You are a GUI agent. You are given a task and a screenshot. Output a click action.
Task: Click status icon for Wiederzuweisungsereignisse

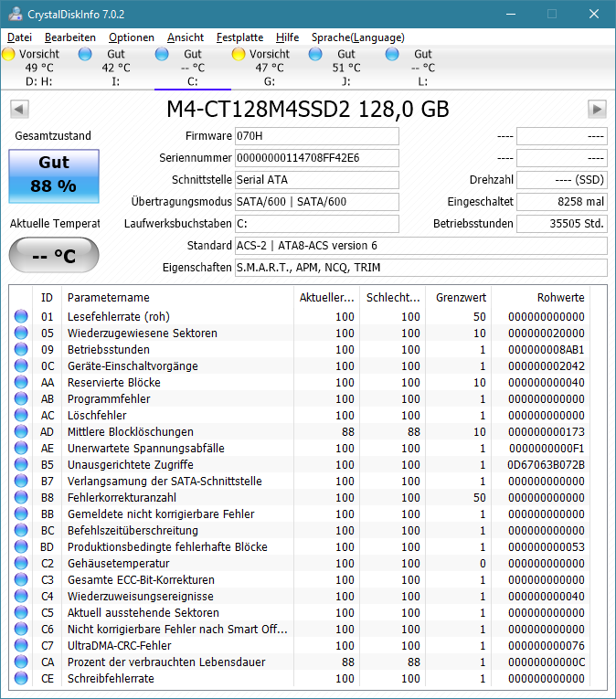click(x=21, y=597)
